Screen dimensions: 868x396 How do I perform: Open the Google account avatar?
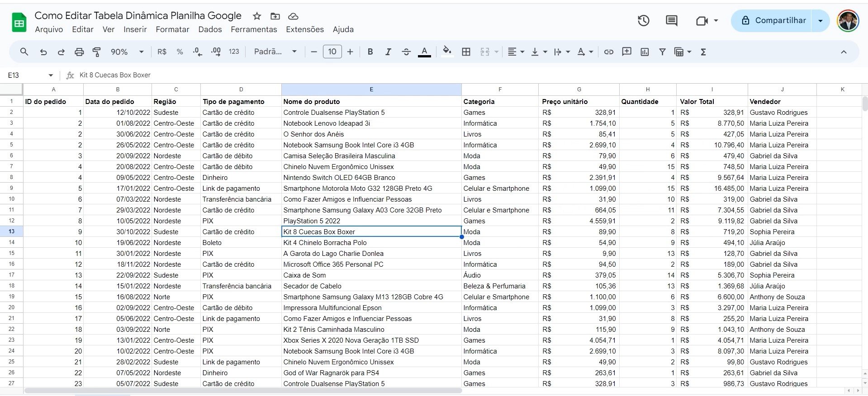(x=848, y=21)
